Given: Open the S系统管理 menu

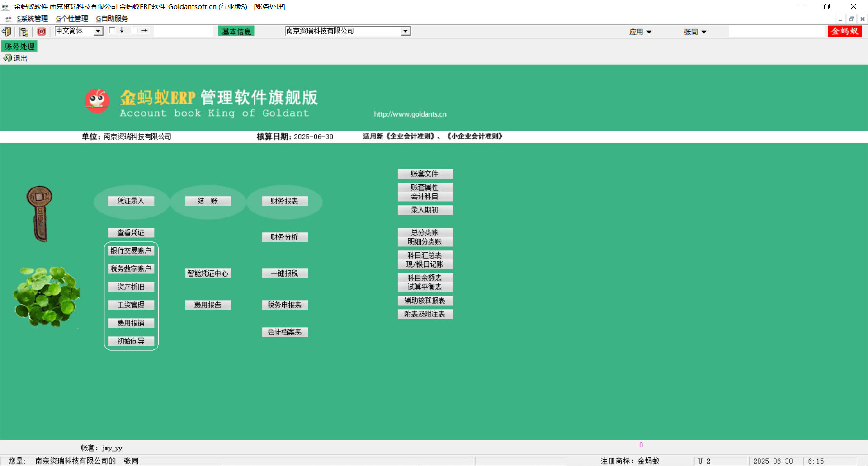Looking at the screenshot, I should (32, 19).
